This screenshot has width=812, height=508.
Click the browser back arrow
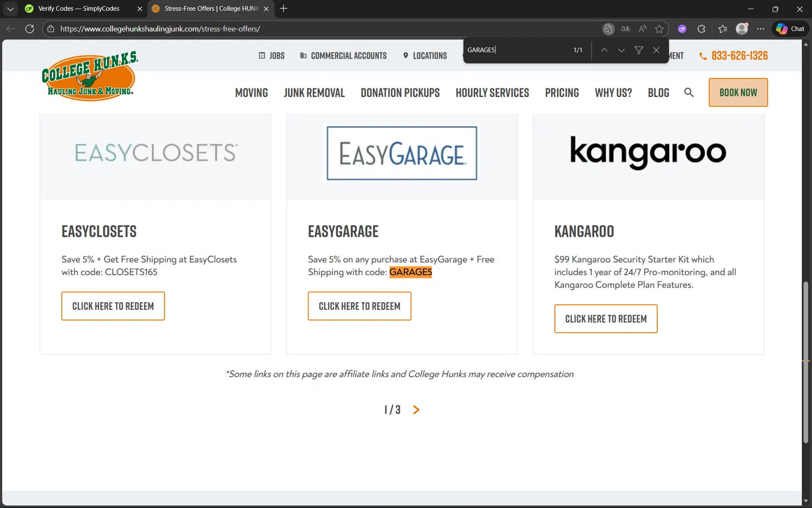click(10, 29)
